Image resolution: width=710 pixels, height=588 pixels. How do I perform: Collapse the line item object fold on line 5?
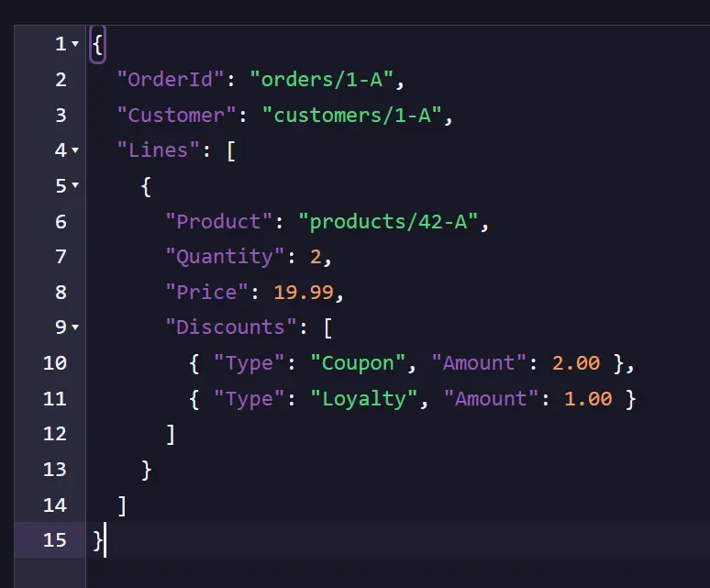75,185
